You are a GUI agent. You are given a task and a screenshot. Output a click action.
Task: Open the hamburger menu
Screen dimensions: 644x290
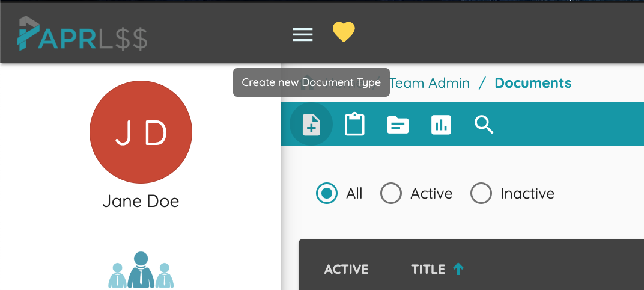[303, 34]
